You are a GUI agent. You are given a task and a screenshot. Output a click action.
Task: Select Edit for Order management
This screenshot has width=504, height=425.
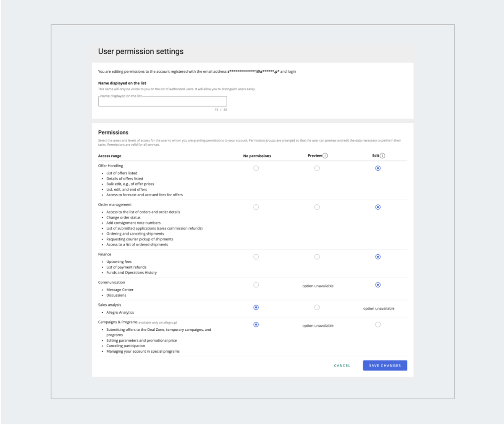pos(378,207)
